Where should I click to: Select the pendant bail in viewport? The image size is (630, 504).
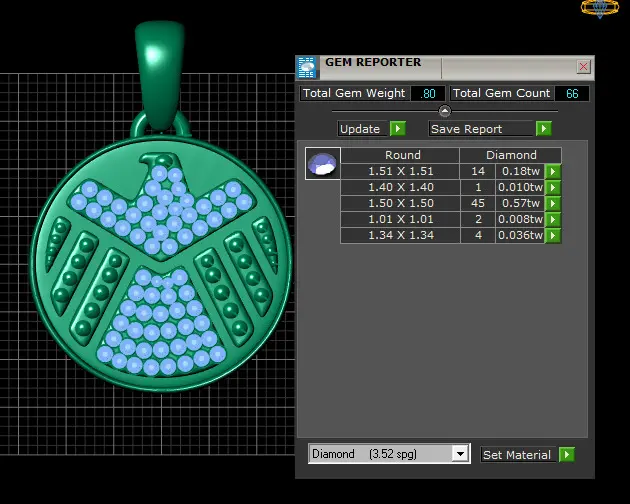point(160,74)
